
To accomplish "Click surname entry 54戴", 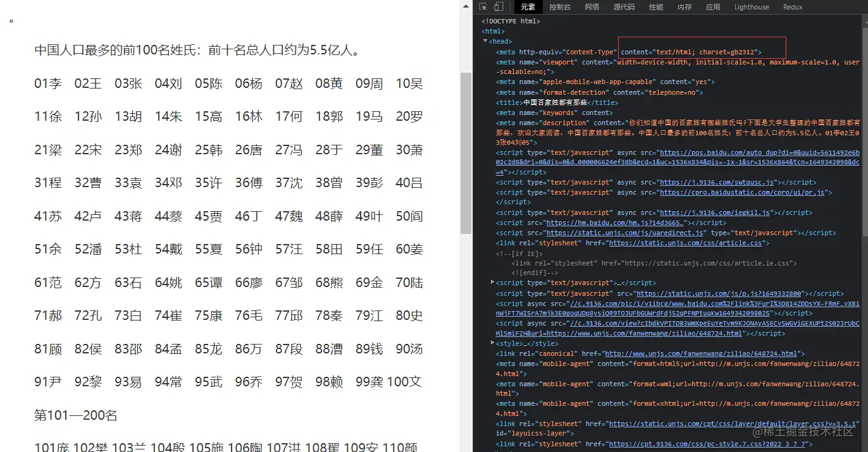I will point(168,249).
